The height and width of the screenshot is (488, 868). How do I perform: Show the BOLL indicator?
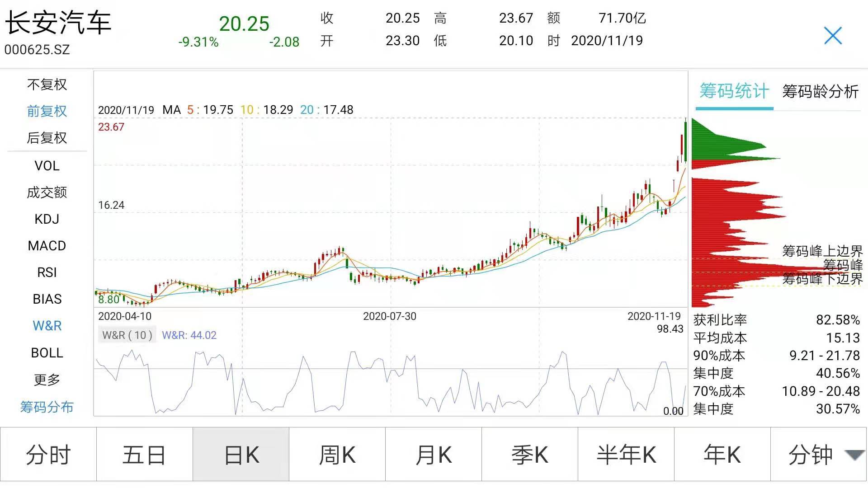(x=47, y=353)
